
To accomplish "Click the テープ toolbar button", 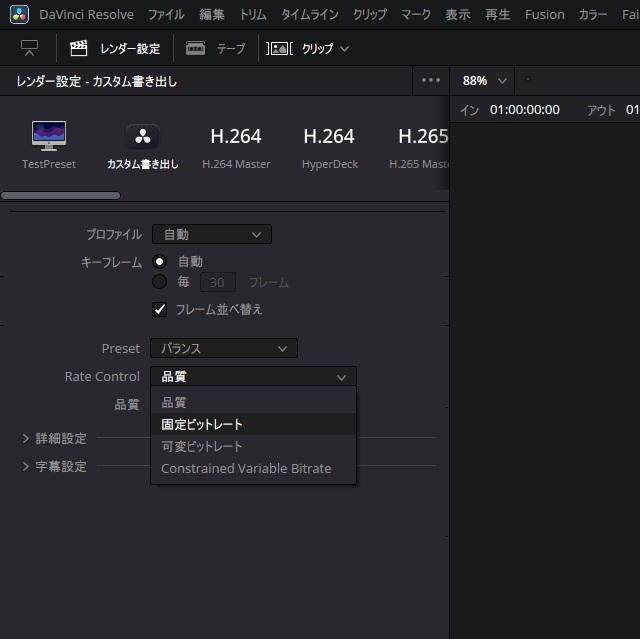I will coord(215,48).
